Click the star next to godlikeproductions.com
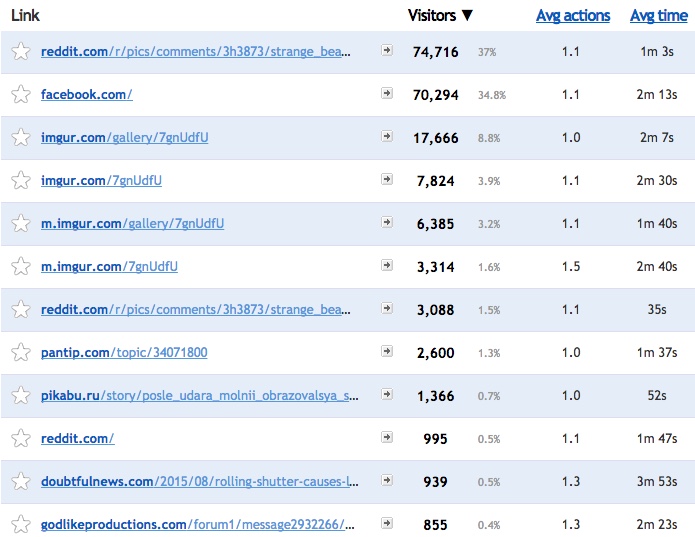695x537 pixels. point(21,524)
